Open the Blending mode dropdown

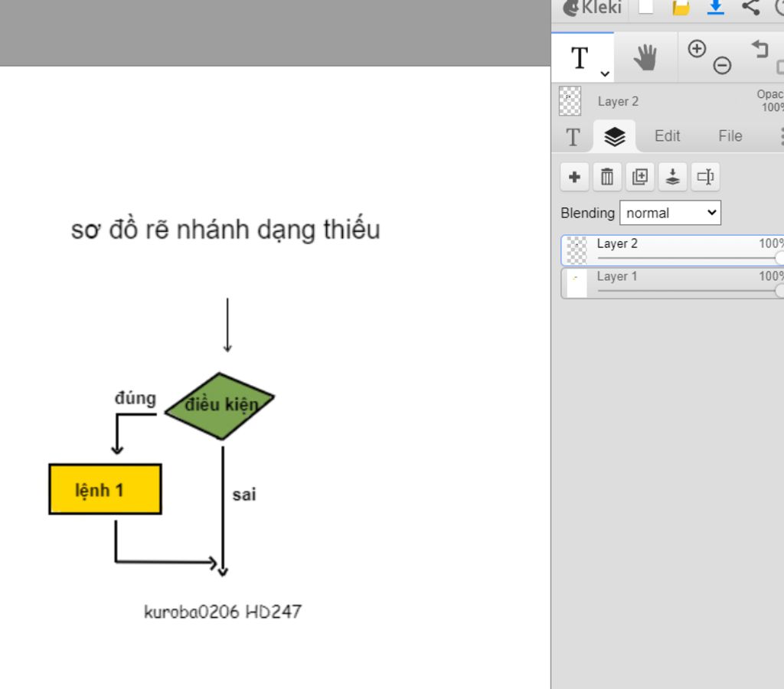[x=670, y=213]
